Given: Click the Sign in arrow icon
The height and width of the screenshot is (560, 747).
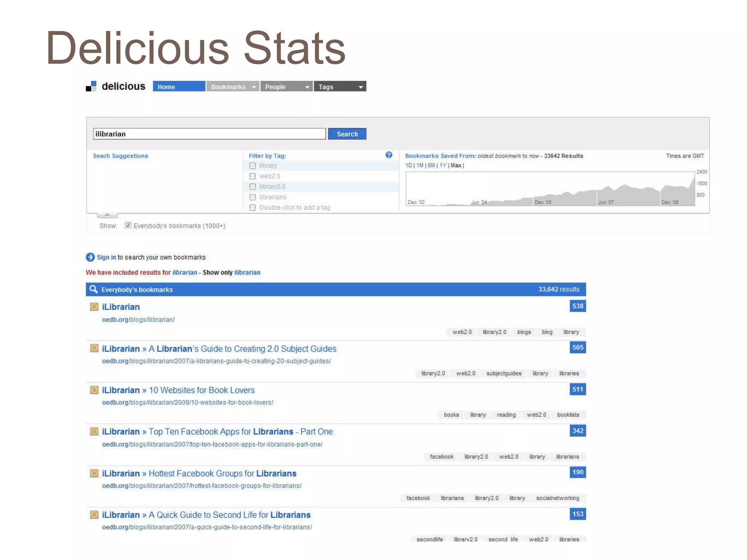Looking at the screenshot, I should pyautogui.click(x=90, y=257).
